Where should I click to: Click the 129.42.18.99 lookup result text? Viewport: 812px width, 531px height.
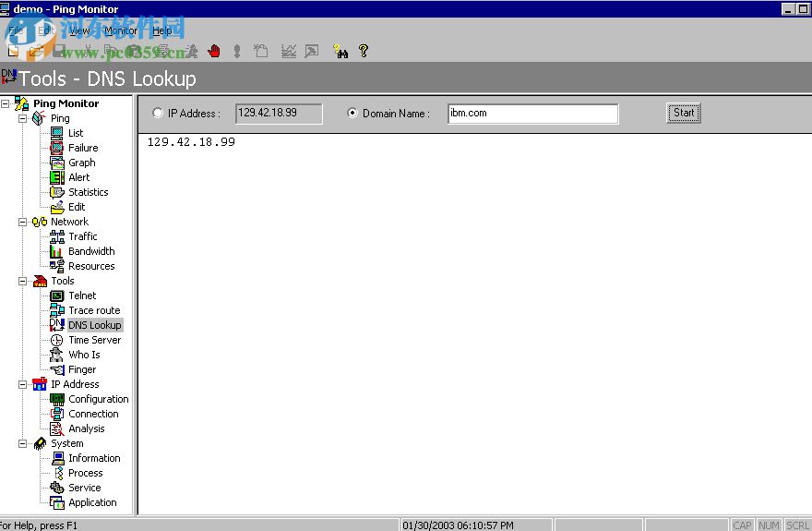coord(191,142)
